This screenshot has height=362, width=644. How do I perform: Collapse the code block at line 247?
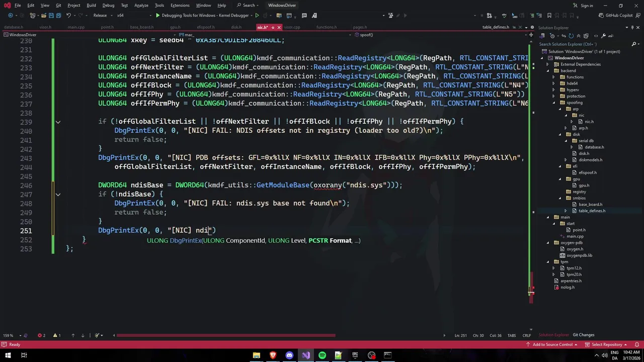(58, 194)
